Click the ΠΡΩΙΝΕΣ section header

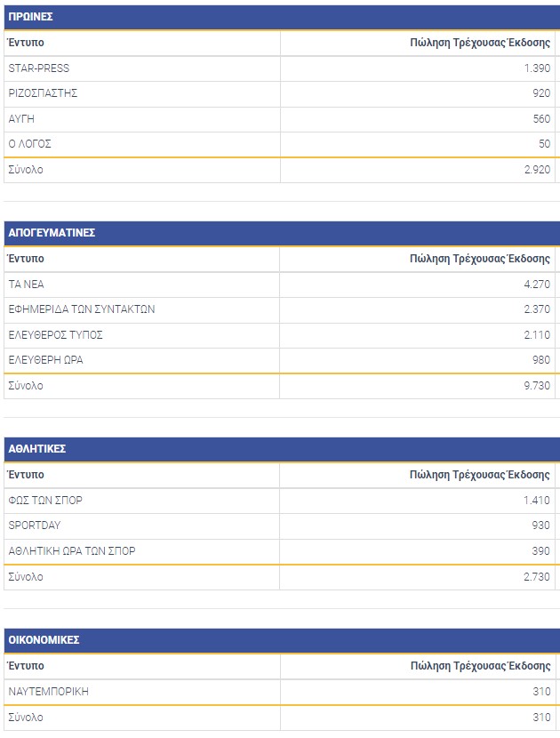click(x=30, y=17)
